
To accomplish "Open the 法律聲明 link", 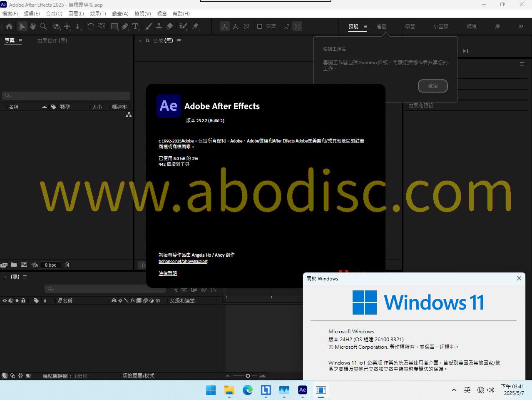I will click(168, 273).
